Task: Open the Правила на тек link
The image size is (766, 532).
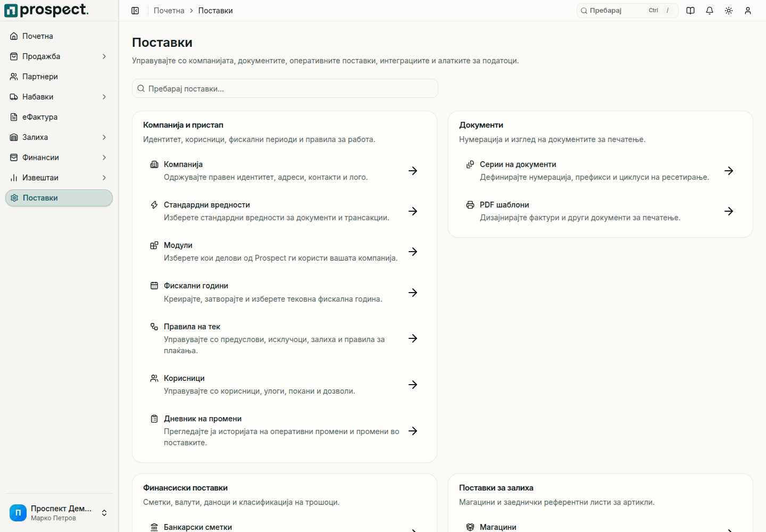Action: coord(285,338)
